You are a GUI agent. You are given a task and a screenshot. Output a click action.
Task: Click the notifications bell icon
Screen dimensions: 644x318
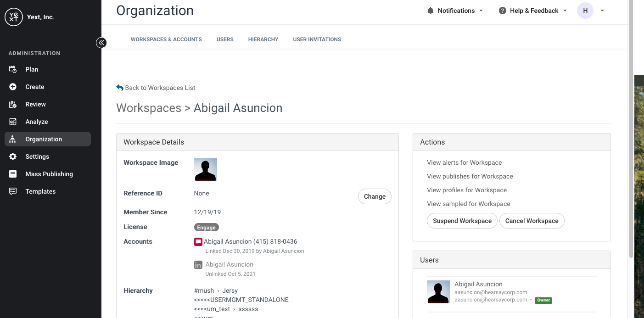coord(430,11)
